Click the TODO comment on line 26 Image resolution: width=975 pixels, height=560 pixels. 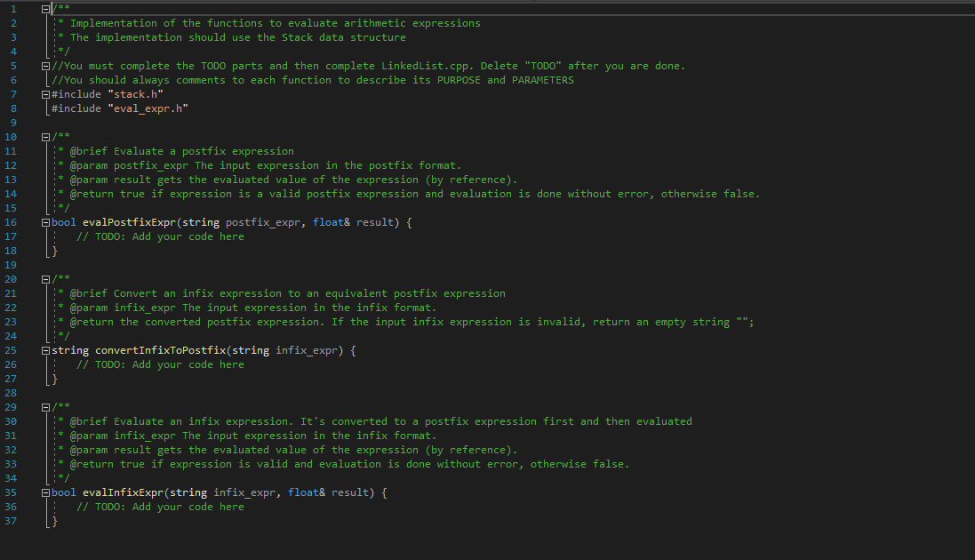pyautogui.click(x=161, y=364)
